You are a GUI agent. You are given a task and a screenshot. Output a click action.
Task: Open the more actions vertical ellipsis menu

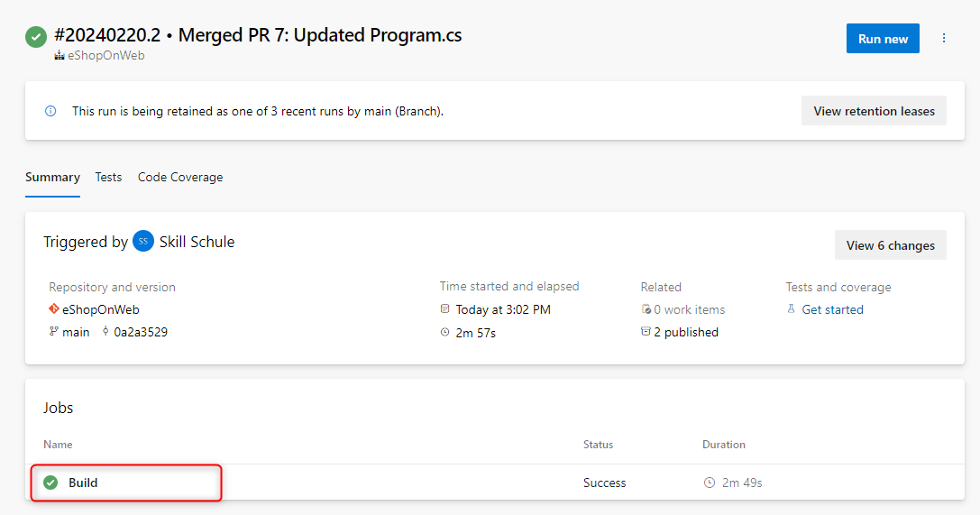coord(944,38)
